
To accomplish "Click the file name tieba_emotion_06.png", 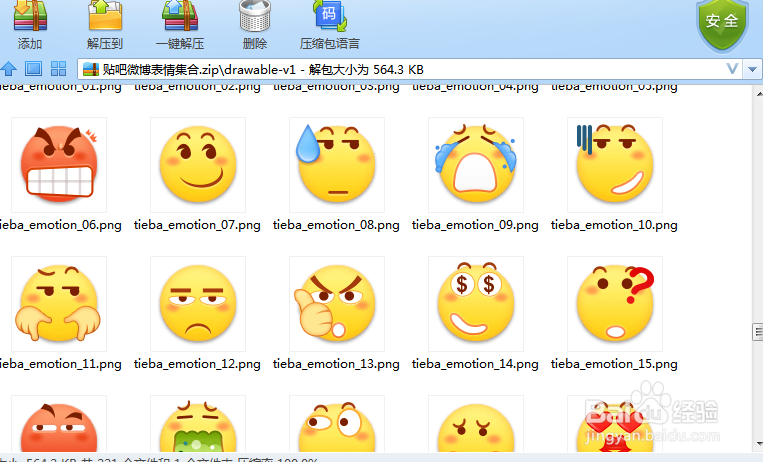I will click(60, 225).
